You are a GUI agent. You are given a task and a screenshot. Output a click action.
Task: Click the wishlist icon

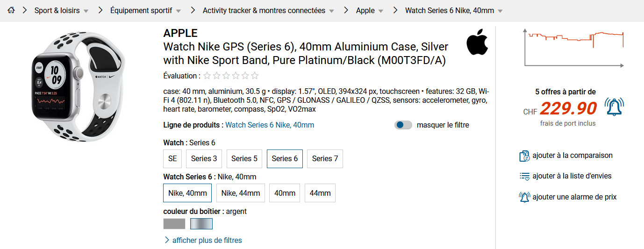(x=524, y=176)
